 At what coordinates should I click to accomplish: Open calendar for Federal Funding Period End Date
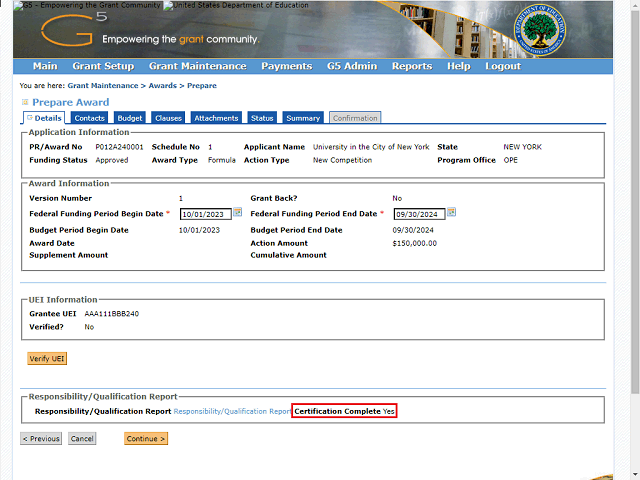tap(451, 212)
